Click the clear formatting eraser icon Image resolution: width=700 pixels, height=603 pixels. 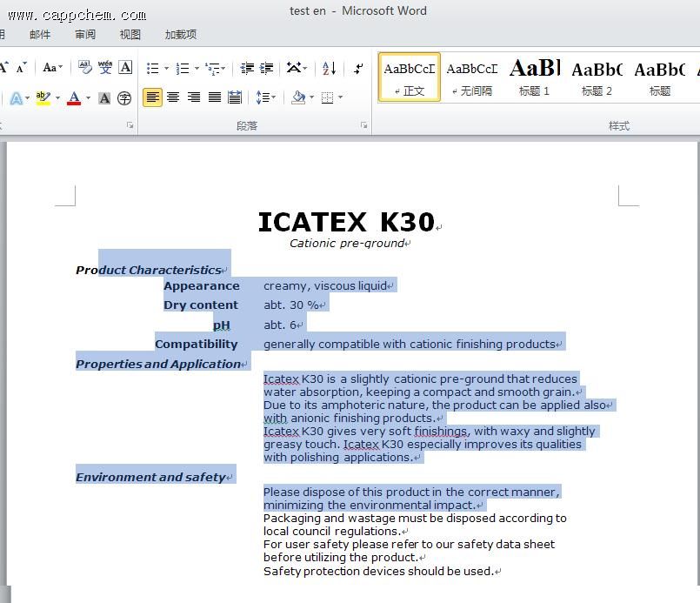click(x=84, y=68)
